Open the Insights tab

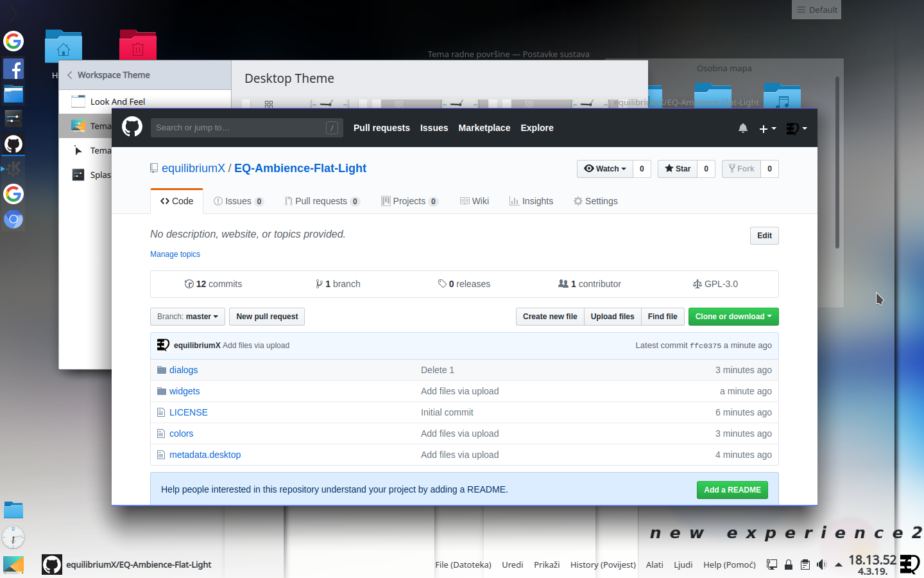coord(531,201)
